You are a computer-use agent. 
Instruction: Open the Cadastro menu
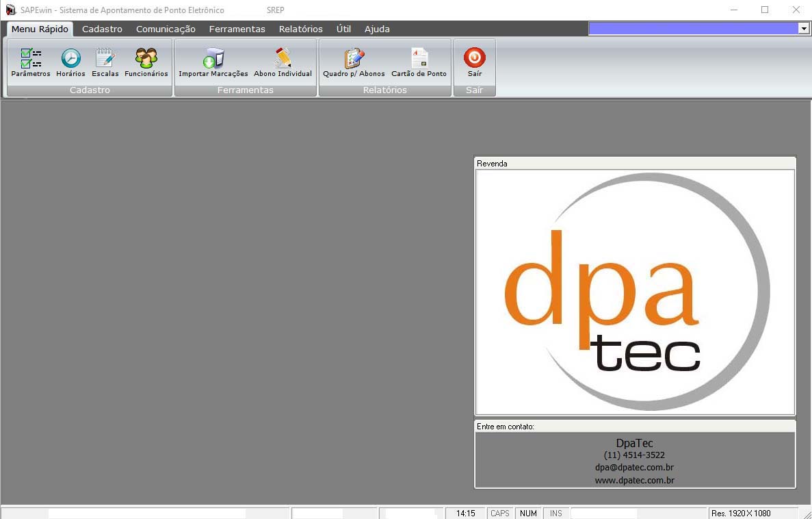click(x=102, y=29)
